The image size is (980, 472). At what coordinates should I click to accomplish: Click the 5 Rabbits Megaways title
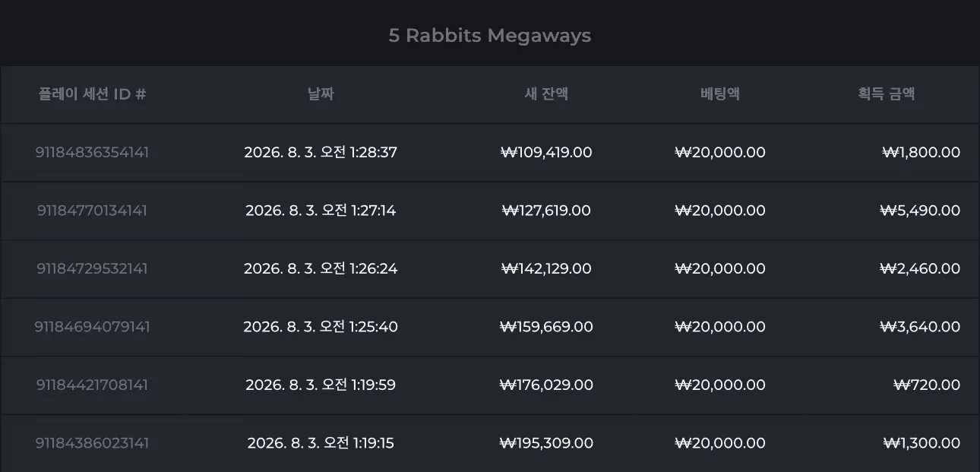(489, 36)
